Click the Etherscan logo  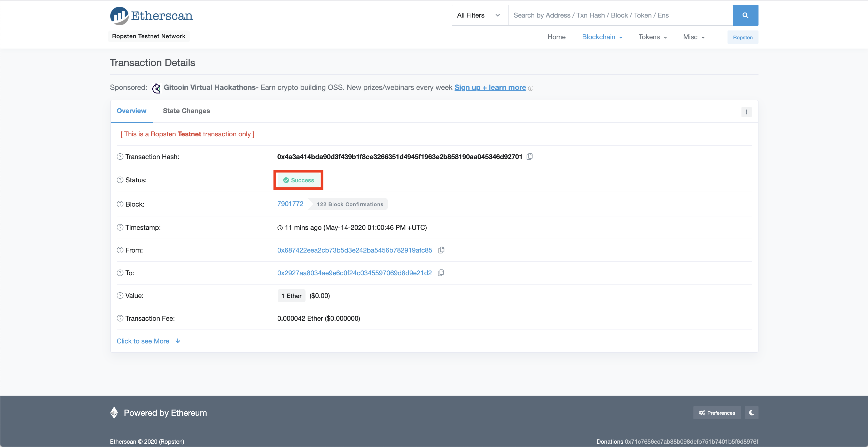[x=151, y=16]
